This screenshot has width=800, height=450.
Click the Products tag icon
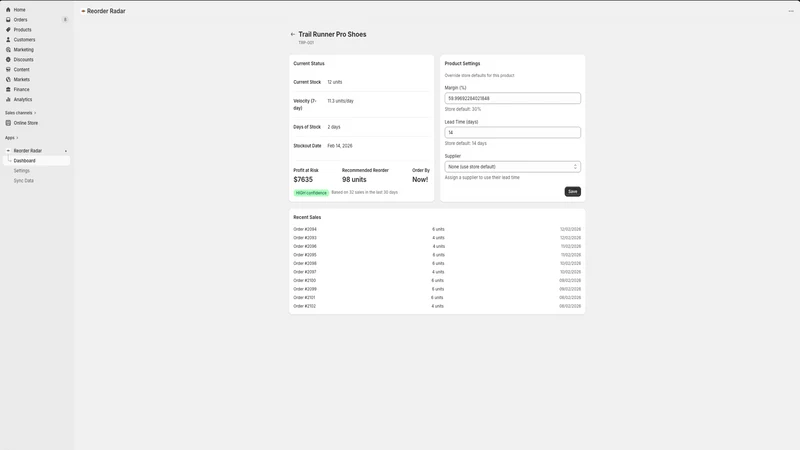8,30
